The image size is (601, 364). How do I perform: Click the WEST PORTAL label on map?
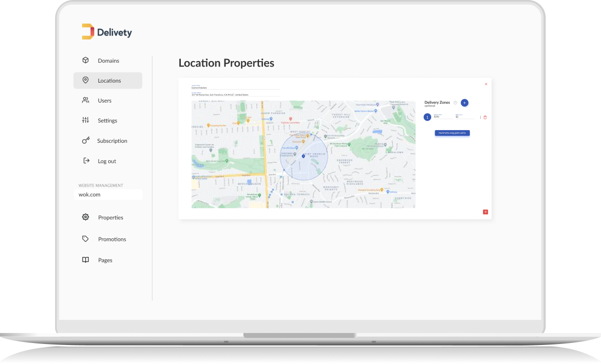(300, 132)
